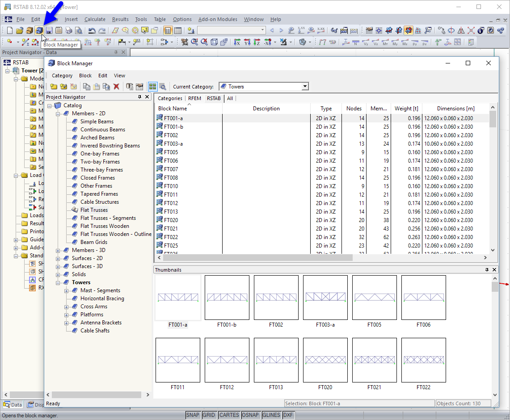Use the Undo icon
This screenshot has width=510, height=420.
pos(93,30)
